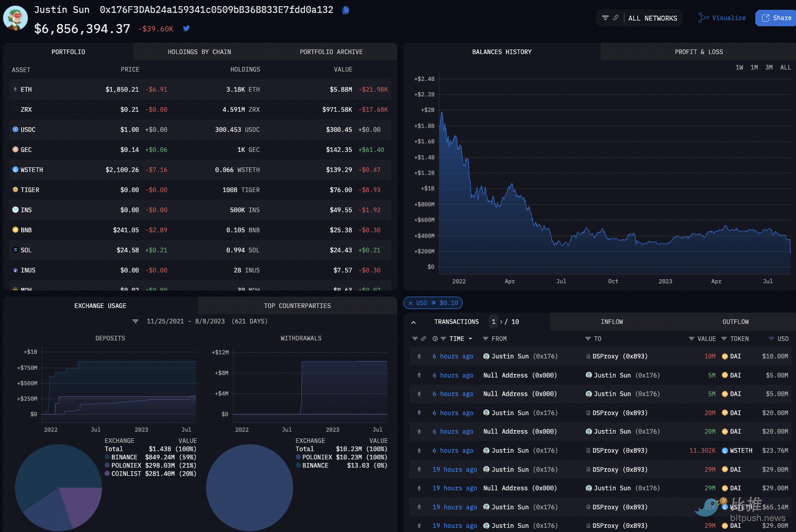Copy the wallet address with the clipboard icon
Screen dimensions: 796x532
pyautogui.click(x=346, y=10)
